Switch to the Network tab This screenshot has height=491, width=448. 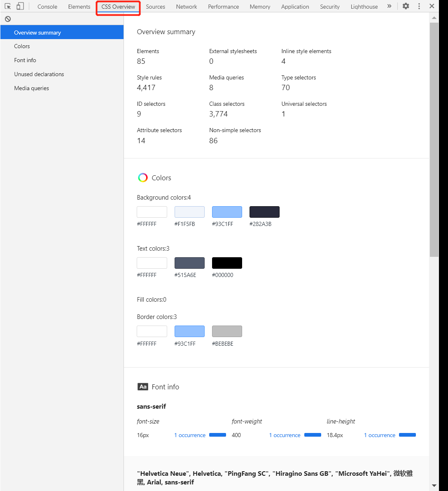point(186,6)
